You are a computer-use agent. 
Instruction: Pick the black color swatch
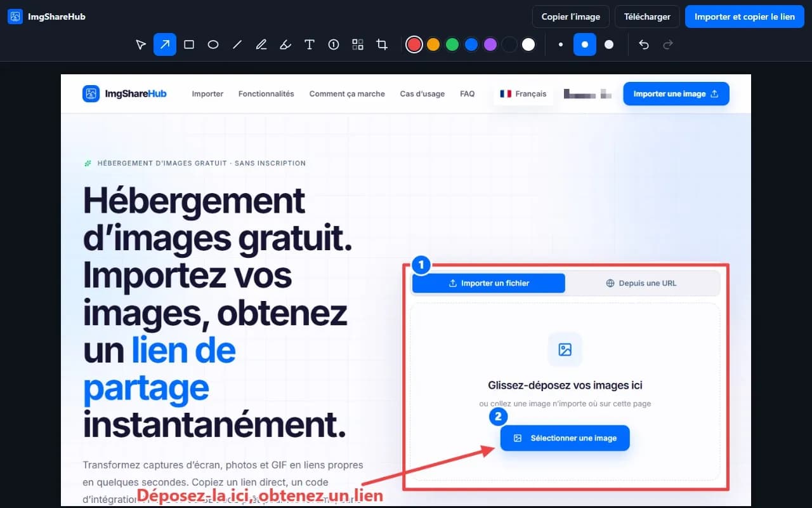coord(509,44)
